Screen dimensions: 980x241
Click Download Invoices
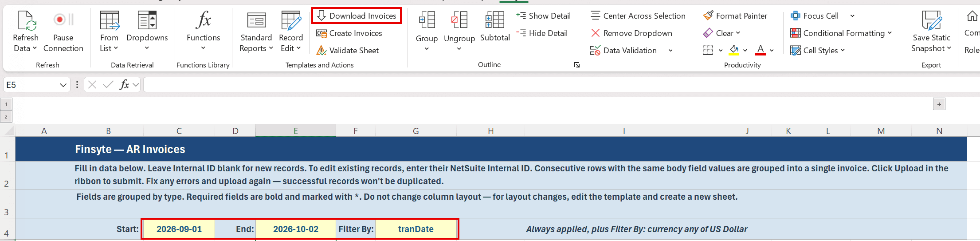(x=357, y=16)
